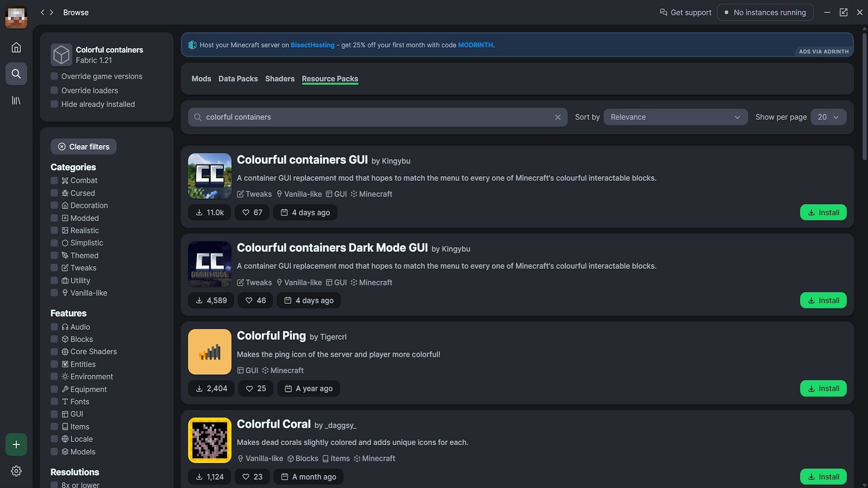Clear the search field with X icon
868x488 pixels.
pos(558,117)
